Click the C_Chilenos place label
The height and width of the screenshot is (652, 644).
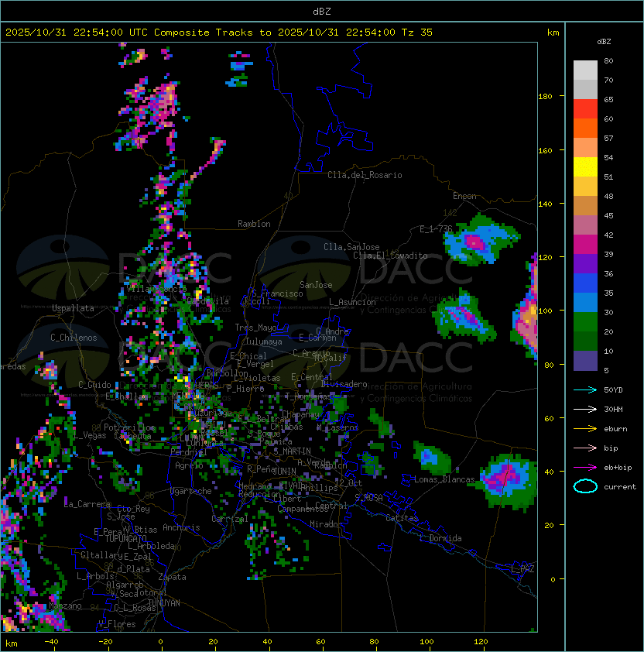[x=74, y=338]
